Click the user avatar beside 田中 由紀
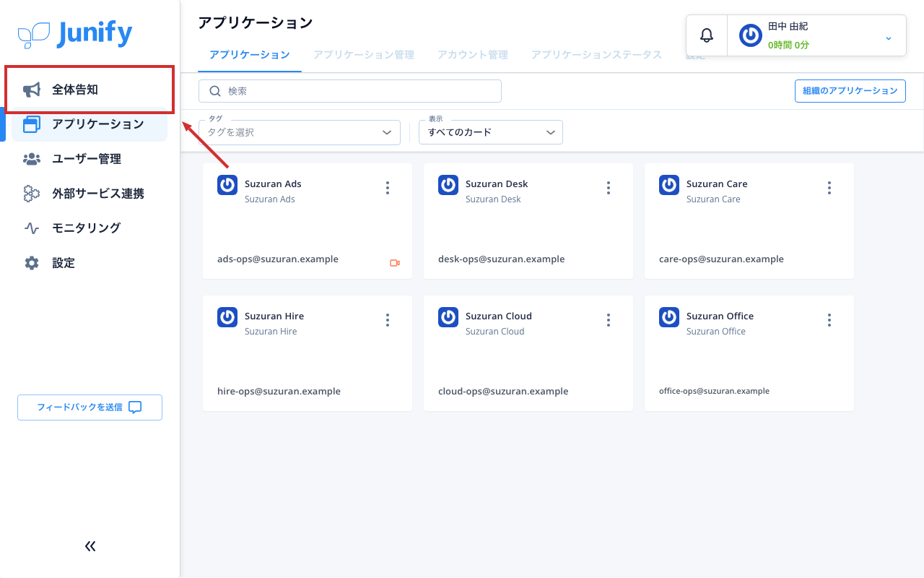Viewport: 924px width, 578px height. 751,35
